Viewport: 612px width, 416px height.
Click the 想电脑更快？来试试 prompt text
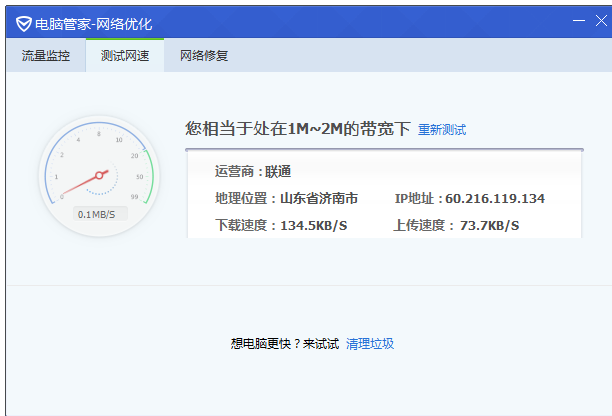point(285,344)
